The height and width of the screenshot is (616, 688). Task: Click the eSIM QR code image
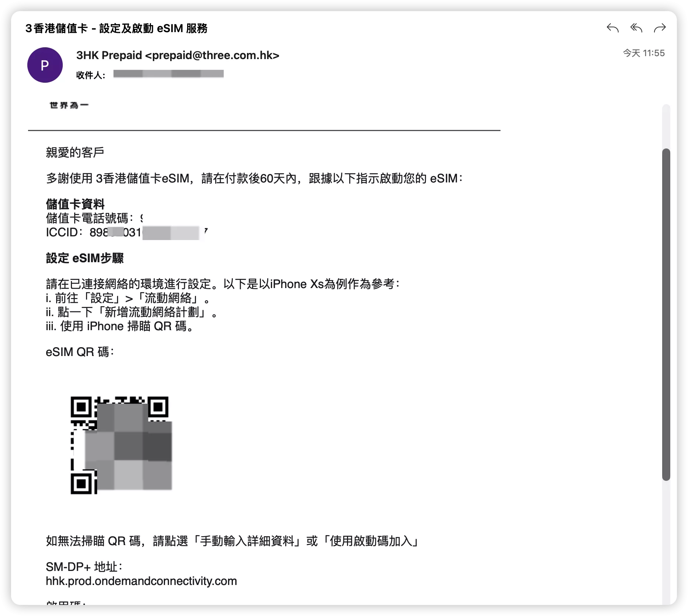[x=121, y=445]
